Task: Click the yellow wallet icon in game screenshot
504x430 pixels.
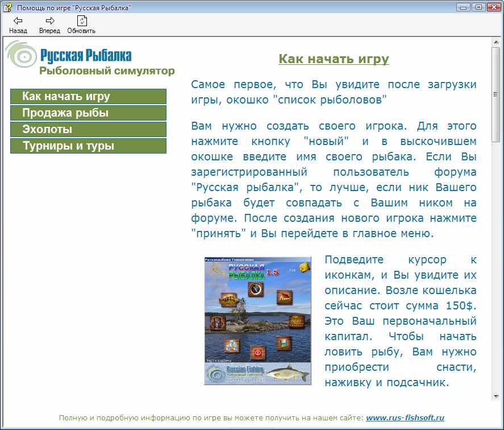Action: [305, 266]
